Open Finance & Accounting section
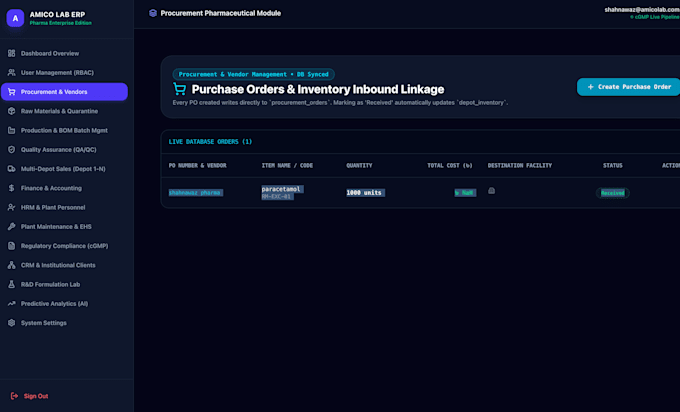Viewport: 680px width, 412px height. [x=64, y=188]
